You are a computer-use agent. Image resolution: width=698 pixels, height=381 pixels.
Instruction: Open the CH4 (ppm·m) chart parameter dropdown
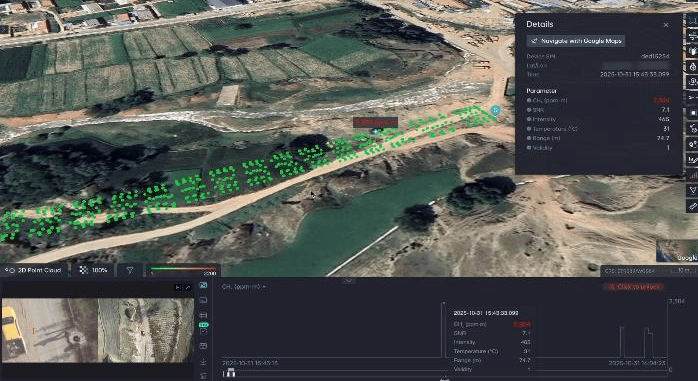tap(244, 287)
